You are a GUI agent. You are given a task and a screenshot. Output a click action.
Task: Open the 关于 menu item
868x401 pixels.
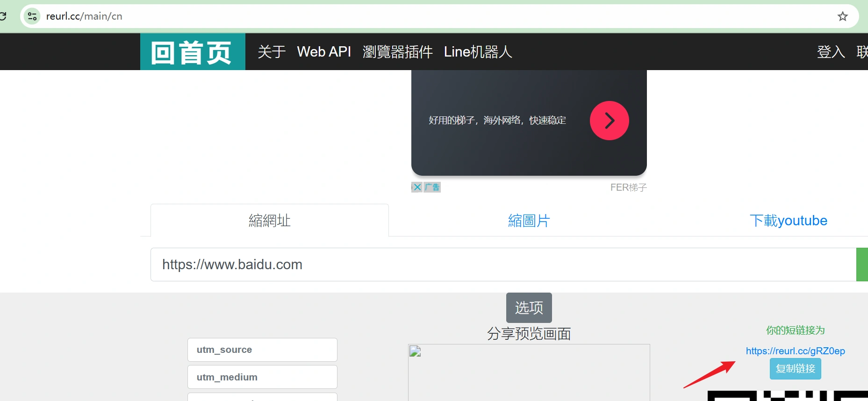coord(272,52)
